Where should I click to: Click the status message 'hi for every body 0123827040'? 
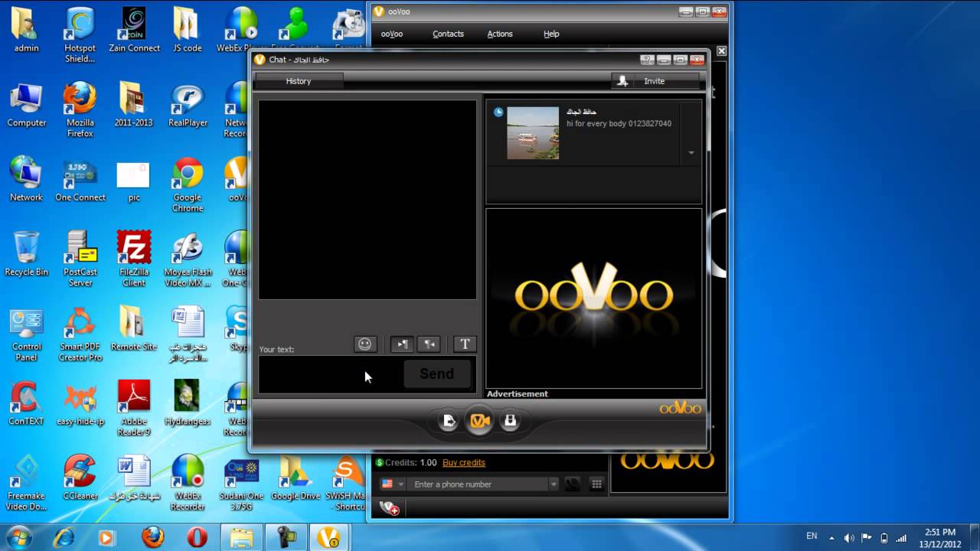tap(619, 123)
